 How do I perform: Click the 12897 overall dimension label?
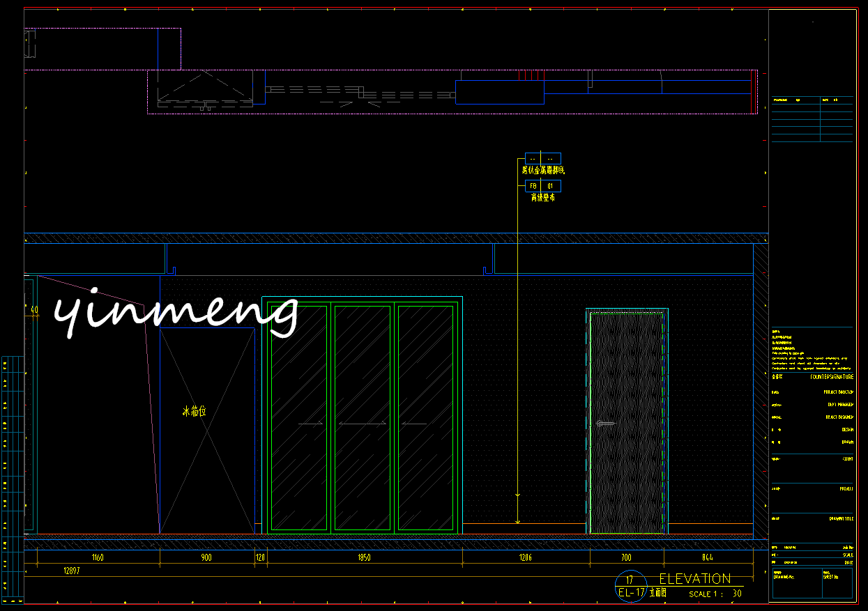[x=72, y=571]
